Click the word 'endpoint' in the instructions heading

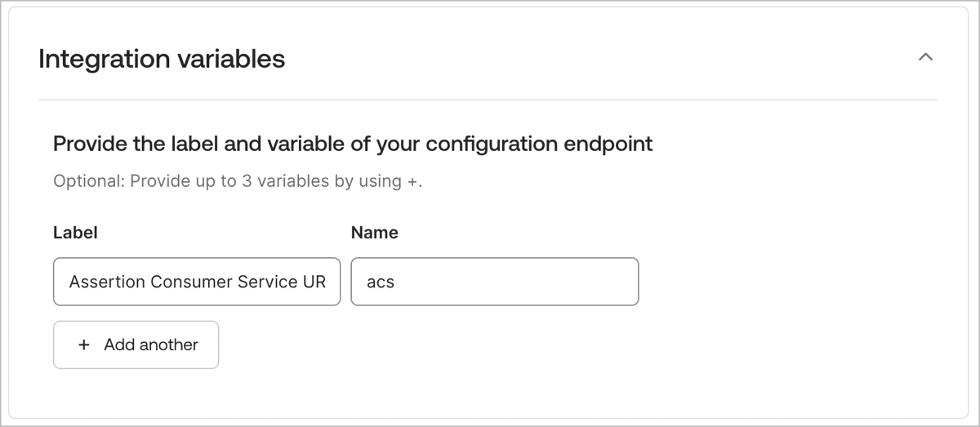point(608,145)
